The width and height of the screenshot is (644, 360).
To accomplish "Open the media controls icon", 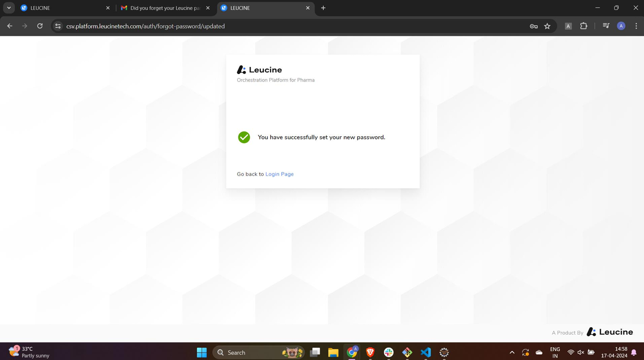I will coord(606,26).
